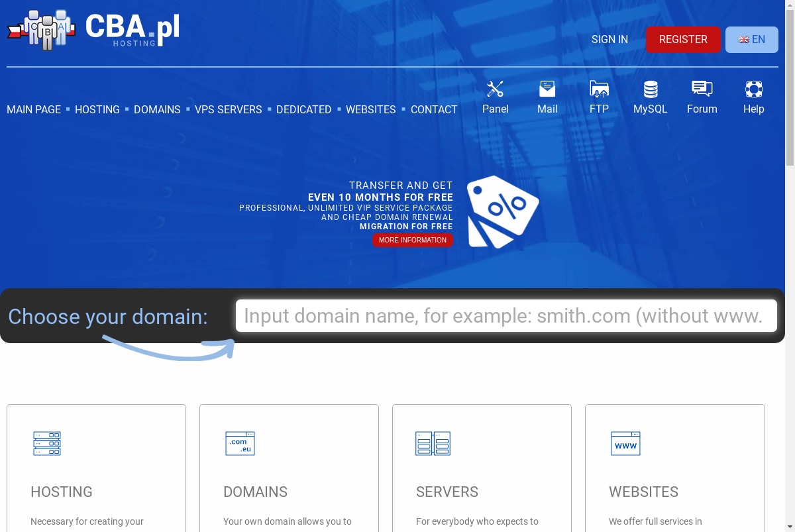The height and width of the screenshot is (532, 795).
Task: Click the Websites card www icon
Action: pos(625,443)
